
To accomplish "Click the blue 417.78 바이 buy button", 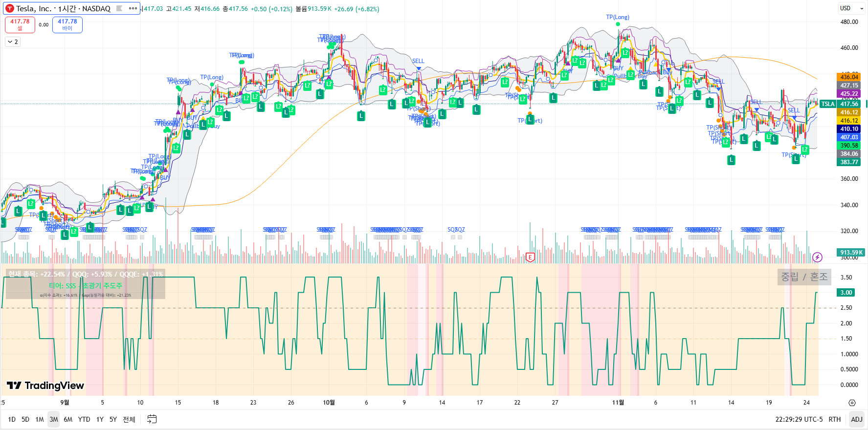I will pyautogui.click(x=67, y=24).
